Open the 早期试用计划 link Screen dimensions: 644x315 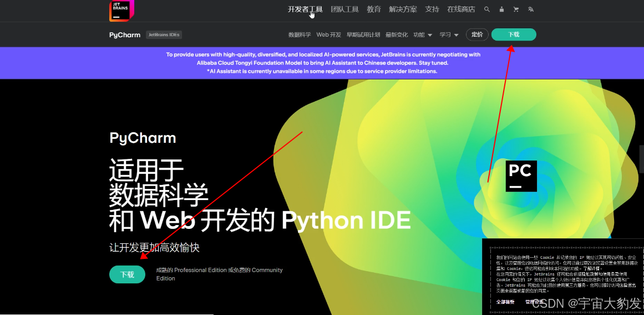pyautogui.click(x=363, y=35)
